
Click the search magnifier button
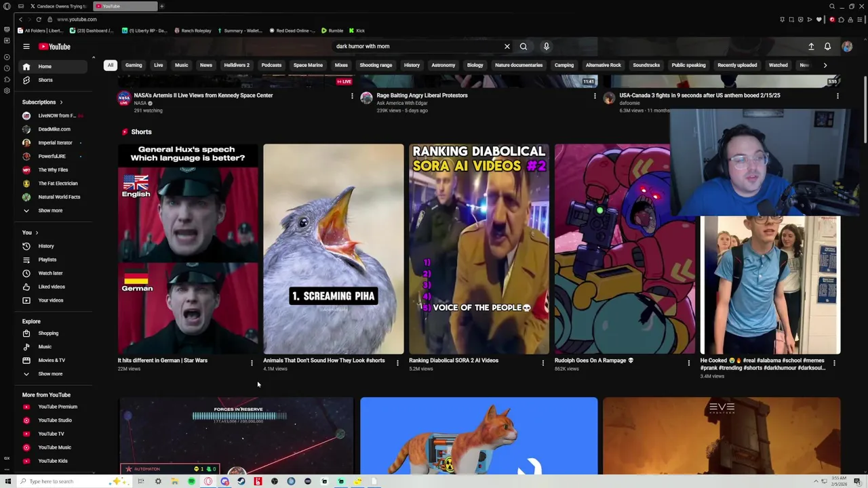(524, 46)
